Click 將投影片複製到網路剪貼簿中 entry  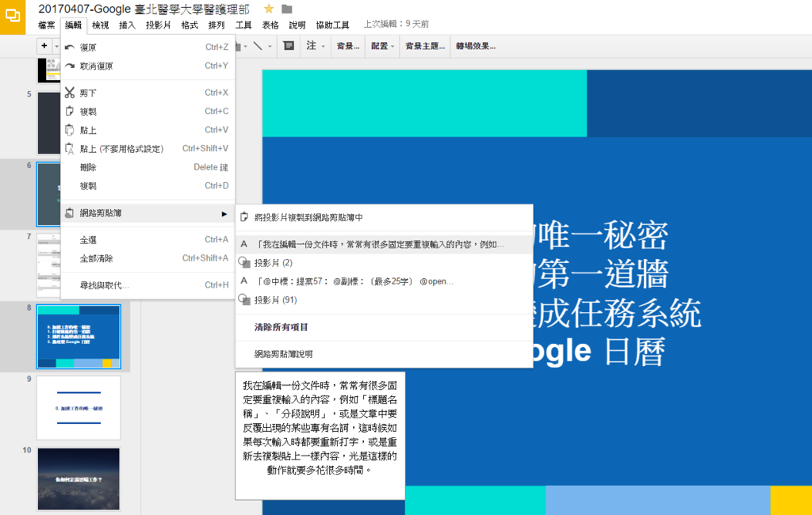coord(385,217)
